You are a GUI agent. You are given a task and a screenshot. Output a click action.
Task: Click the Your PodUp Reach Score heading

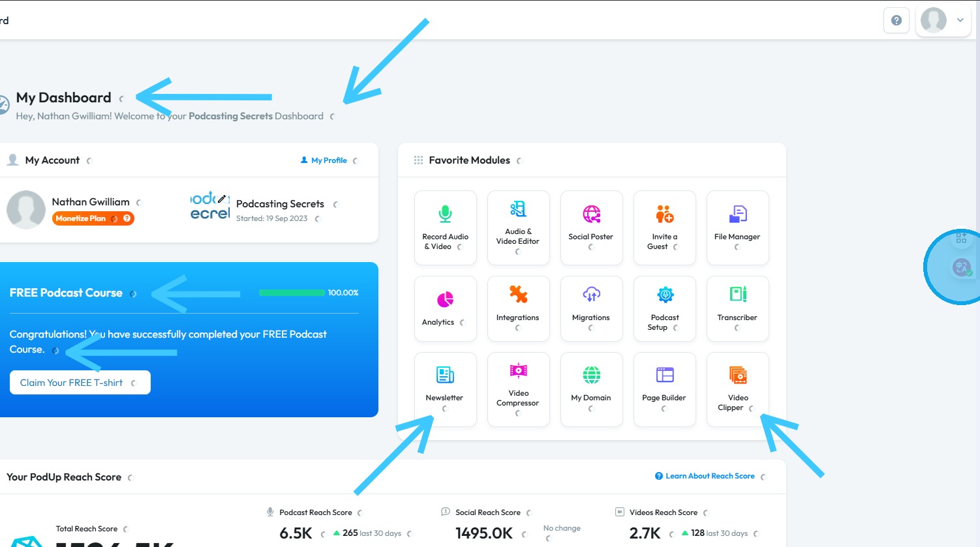click(x=64, y=477)
